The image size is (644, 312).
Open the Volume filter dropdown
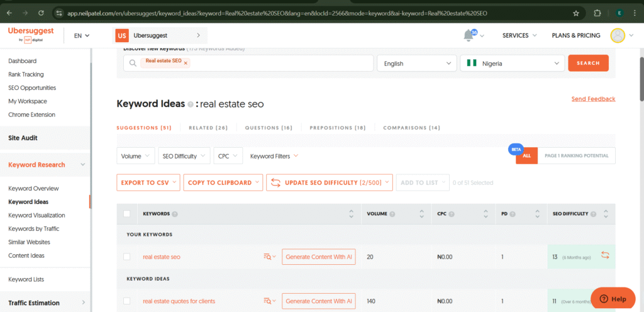136,156
